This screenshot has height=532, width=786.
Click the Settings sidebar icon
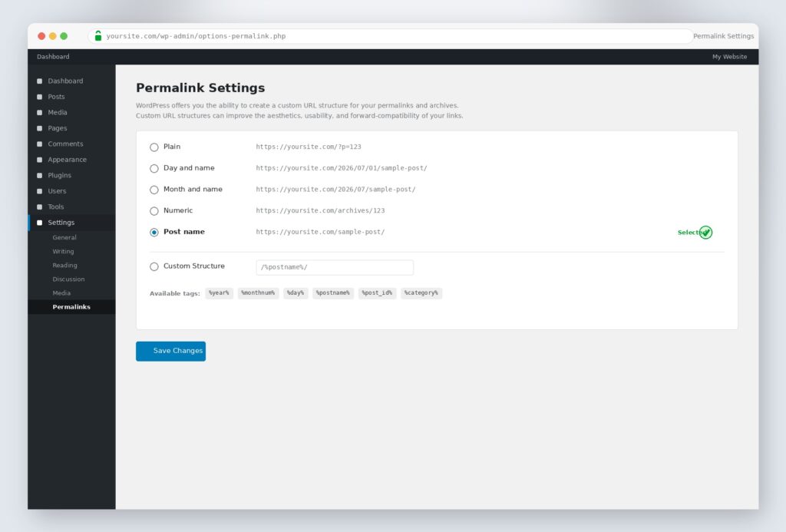(x=40, y=223)
